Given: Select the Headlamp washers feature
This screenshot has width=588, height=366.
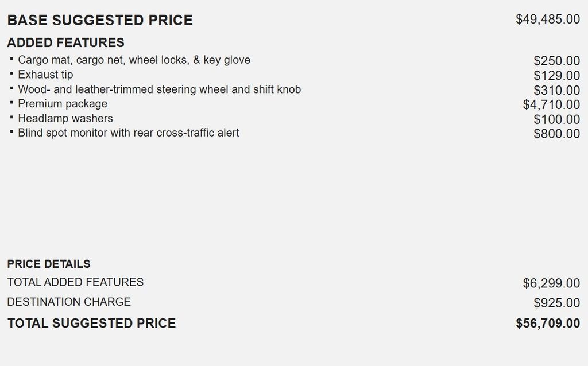Looking at the screenshot, I should coord(65,119).
